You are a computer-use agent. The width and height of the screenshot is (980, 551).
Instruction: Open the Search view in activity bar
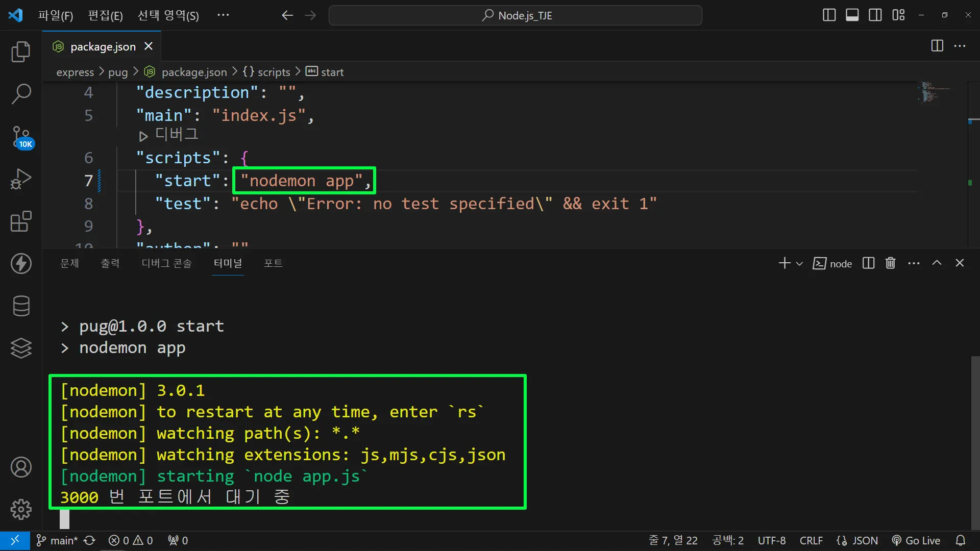tap(21, 94)
